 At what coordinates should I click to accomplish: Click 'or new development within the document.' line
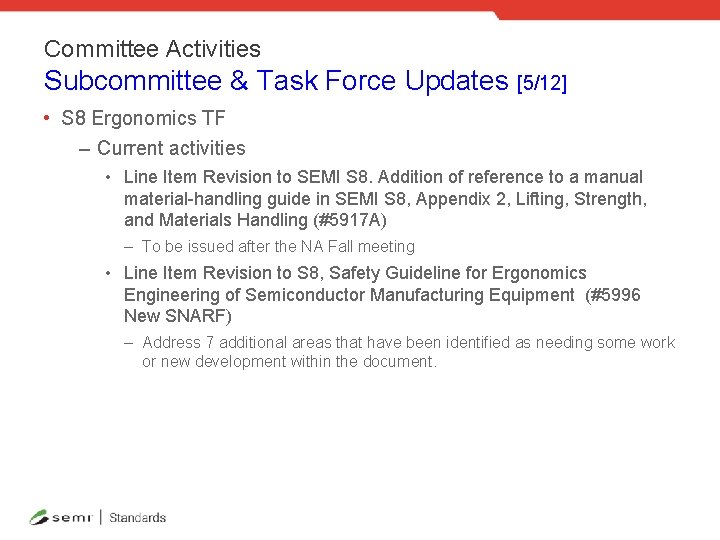[x=289, y=362]
